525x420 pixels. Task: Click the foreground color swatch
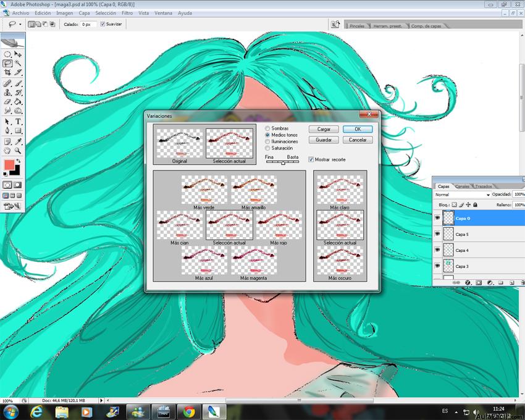[9, 165]
